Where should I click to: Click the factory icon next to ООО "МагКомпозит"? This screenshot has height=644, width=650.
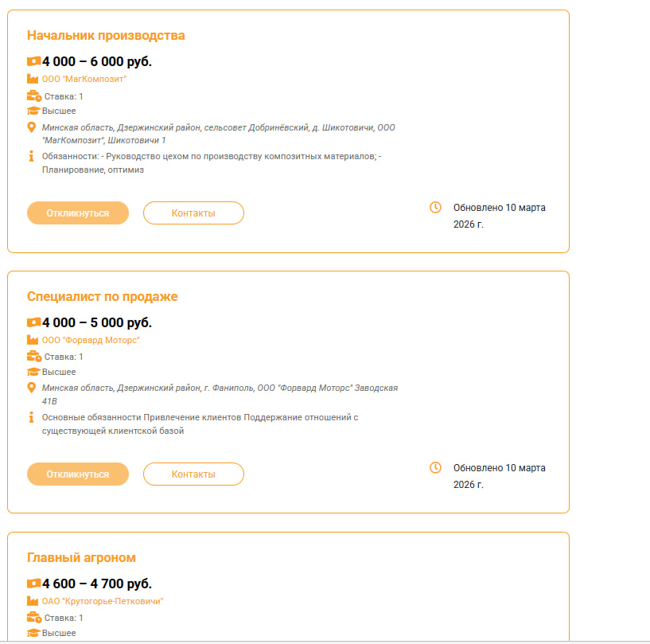tap(33, 79)
